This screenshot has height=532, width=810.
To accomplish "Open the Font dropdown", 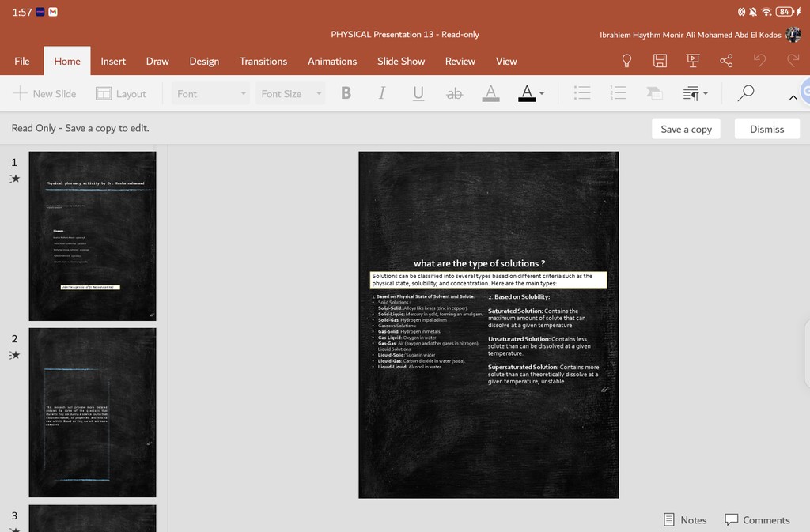I will 210,93.
